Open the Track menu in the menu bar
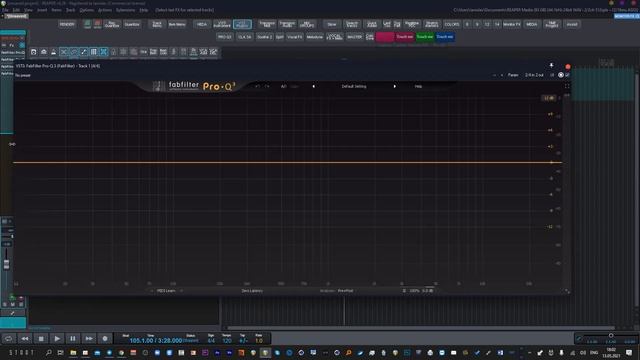The height and width of the screenshot is (360, 640). tap(71, 10)
